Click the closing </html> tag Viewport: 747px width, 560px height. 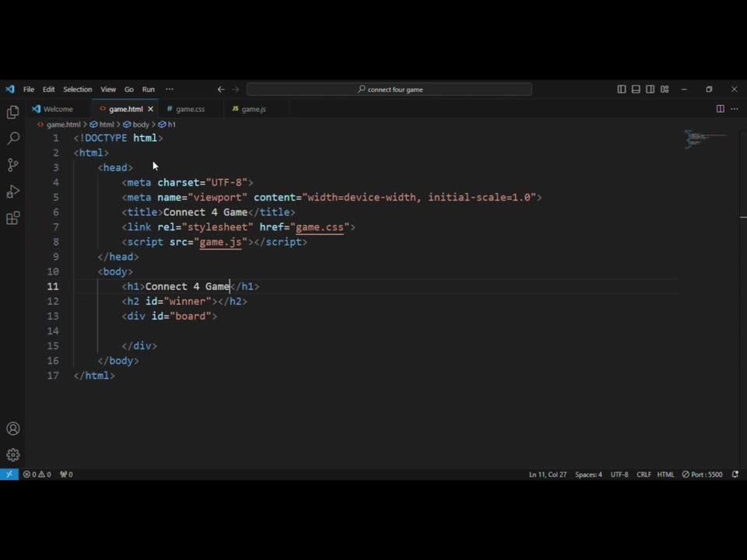point(94,376)
